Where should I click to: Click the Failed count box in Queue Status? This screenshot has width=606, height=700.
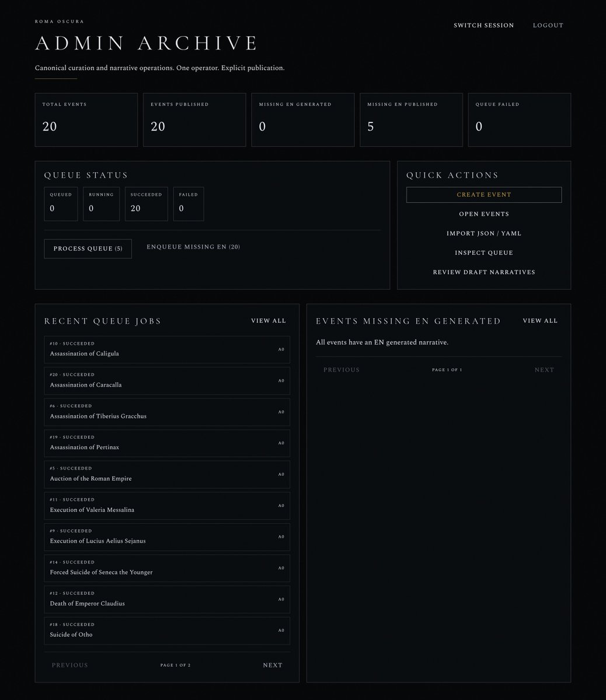coord(189,204)
